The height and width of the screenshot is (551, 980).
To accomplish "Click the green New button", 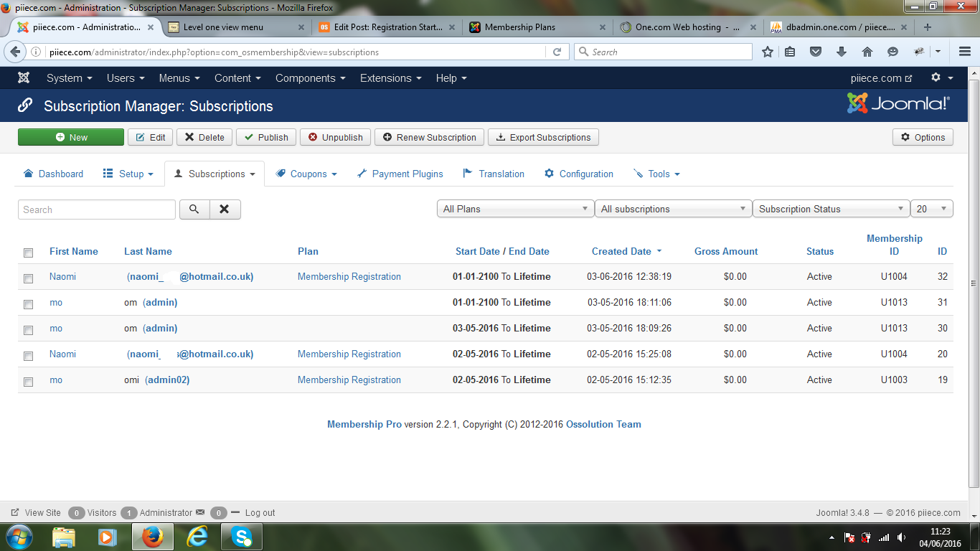I will click(x=71, y=137).
